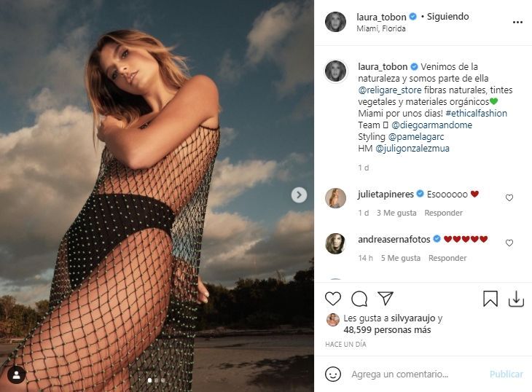Toggle the Siguiendo follow status

tap(450, 16)
